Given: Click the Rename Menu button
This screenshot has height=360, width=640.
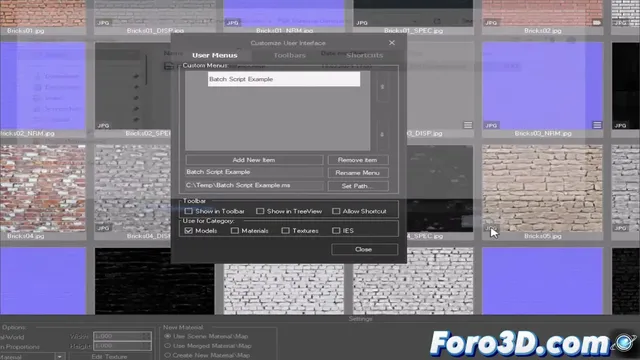Looking at the screenshot, I should [358, 173].
